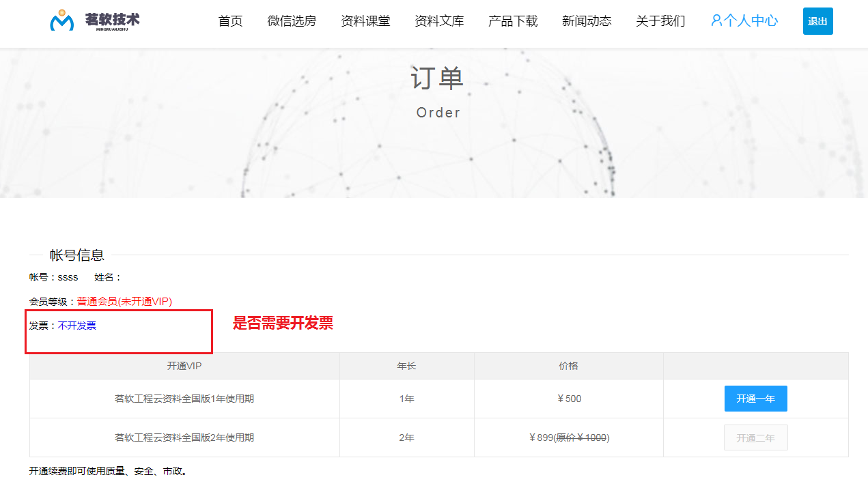The width and height of the screenshot is (868, 488).
Task: Click the ￥500 price cell
Action: click(569, 399)
